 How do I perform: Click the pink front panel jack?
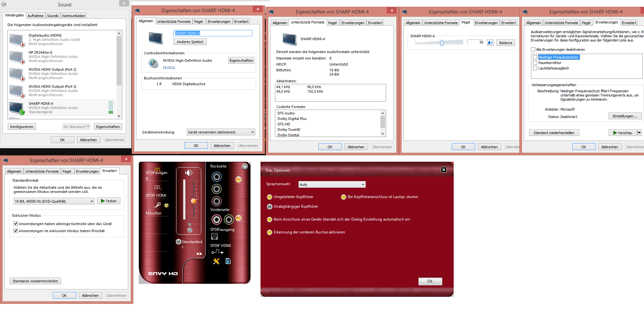tap(216, 220)
